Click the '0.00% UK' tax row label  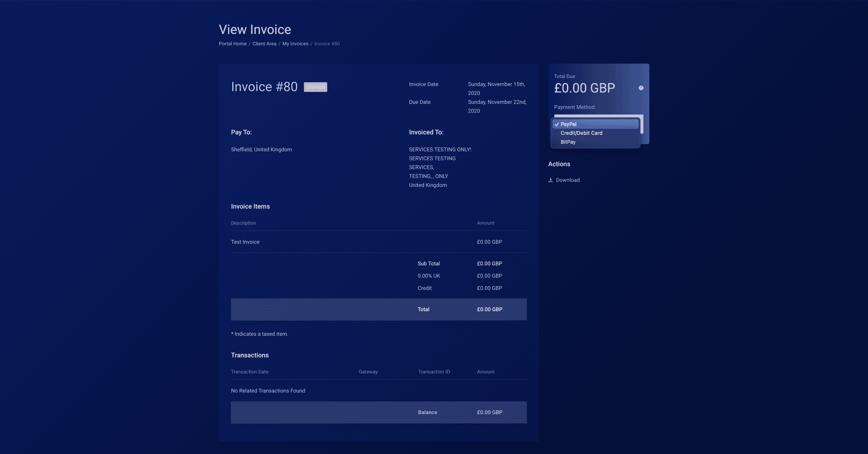(x=429, y=276)
